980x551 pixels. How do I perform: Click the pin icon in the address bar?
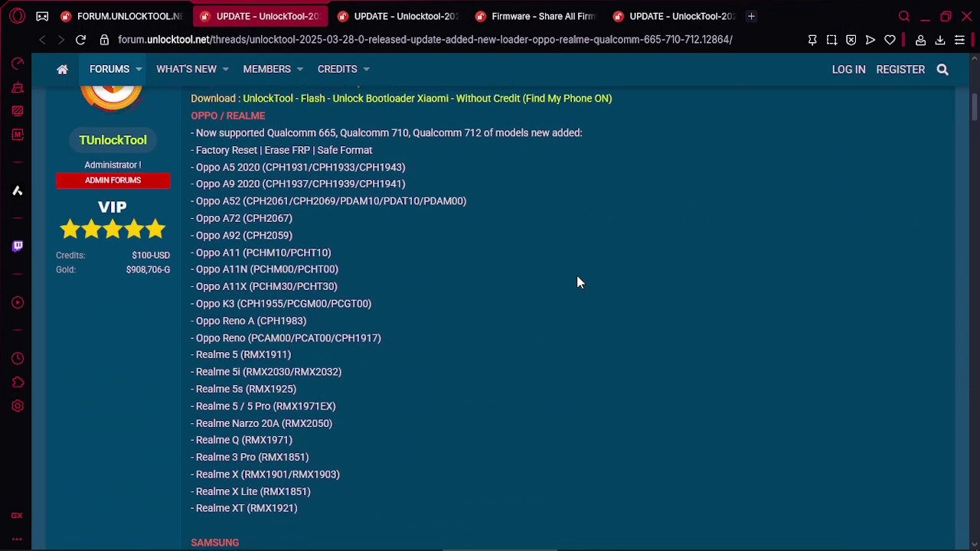click(x=812, y=40)
